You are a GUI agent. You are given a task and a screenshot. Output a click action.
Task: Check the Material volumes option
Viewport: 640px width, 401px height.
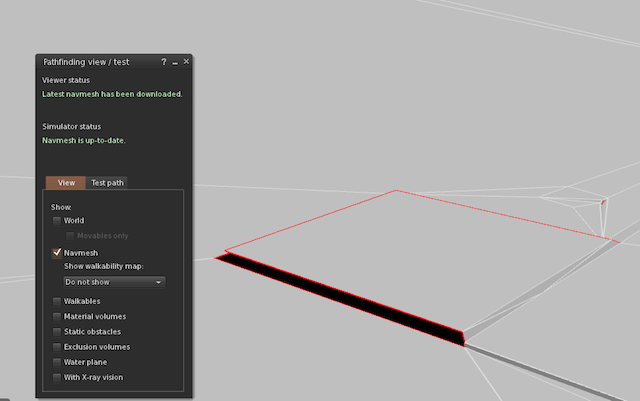57,316
